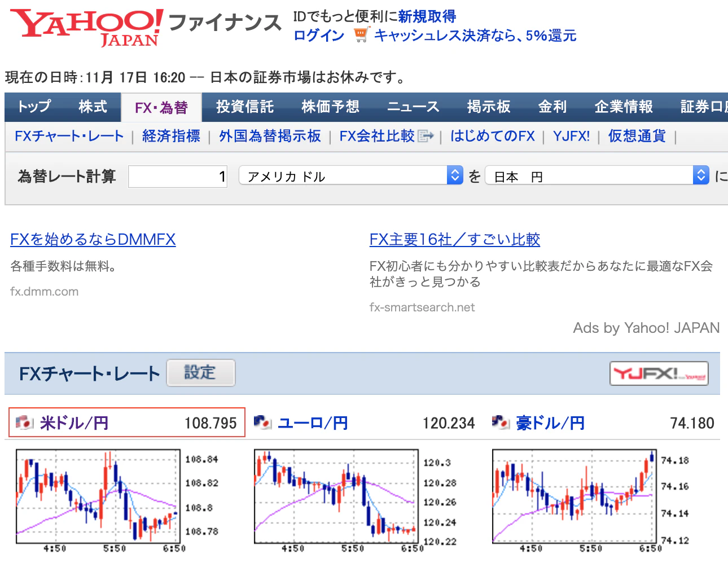
Task: Go to the 株価予想 tab
Action: 330,107
